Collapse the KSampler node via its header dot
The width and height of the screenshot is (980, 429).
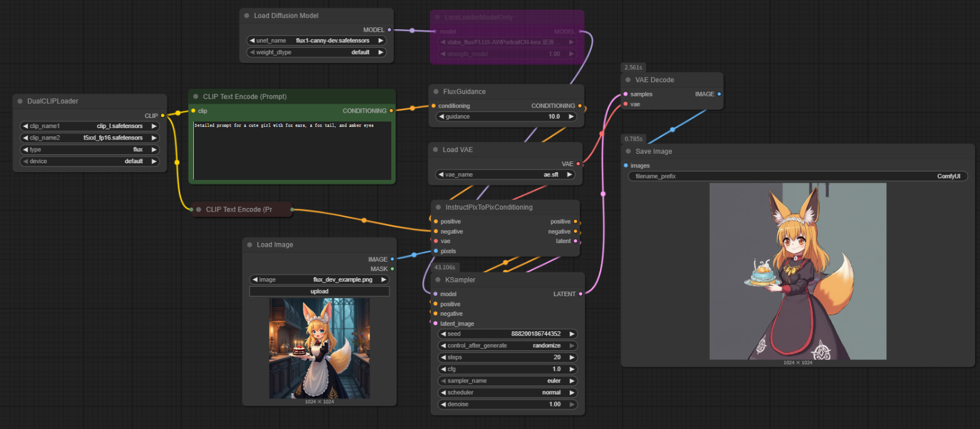point(438,280)
